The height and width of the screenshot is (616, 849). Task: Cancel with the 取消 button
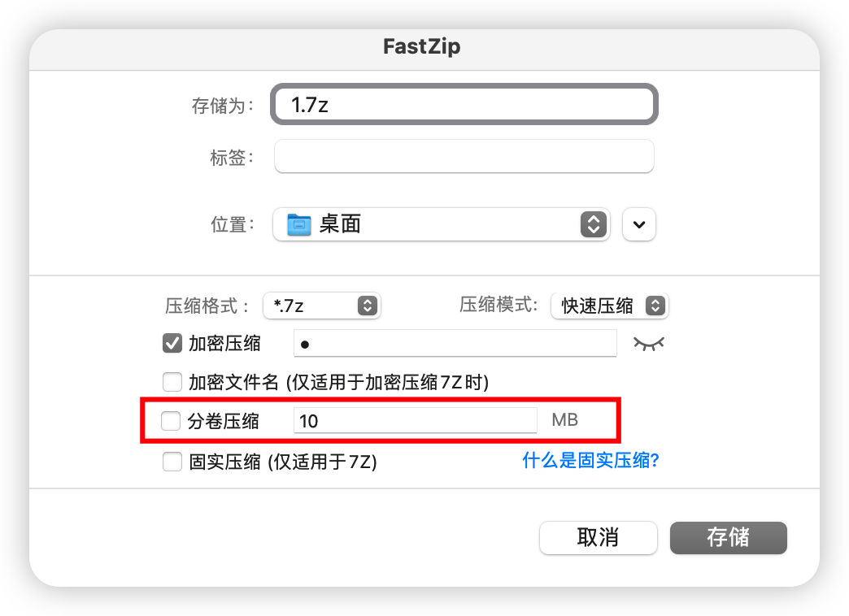tap(599, 537)
